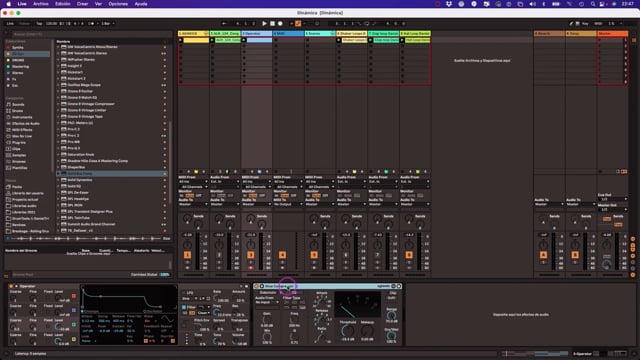Click Cantidad Global 100% groove amount field
The height and width of the screenshot is (360, 640).
(164, 274)
